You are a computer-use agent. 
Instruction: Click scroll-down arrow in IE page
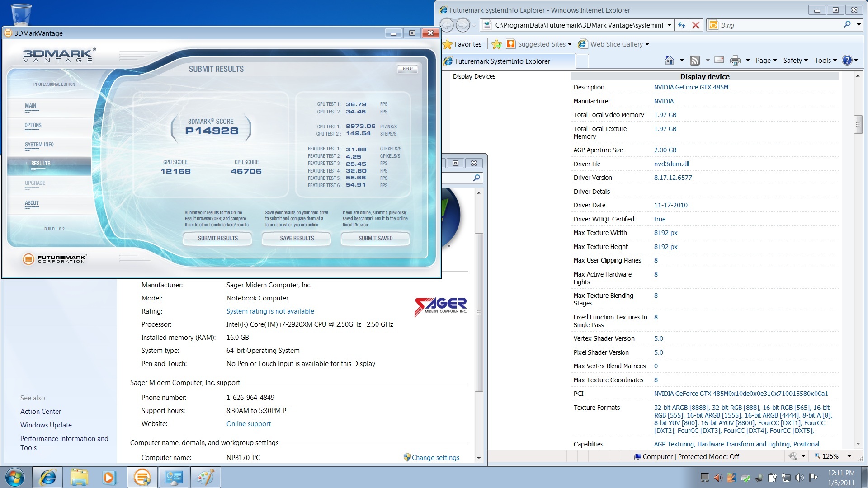point(858,444)
